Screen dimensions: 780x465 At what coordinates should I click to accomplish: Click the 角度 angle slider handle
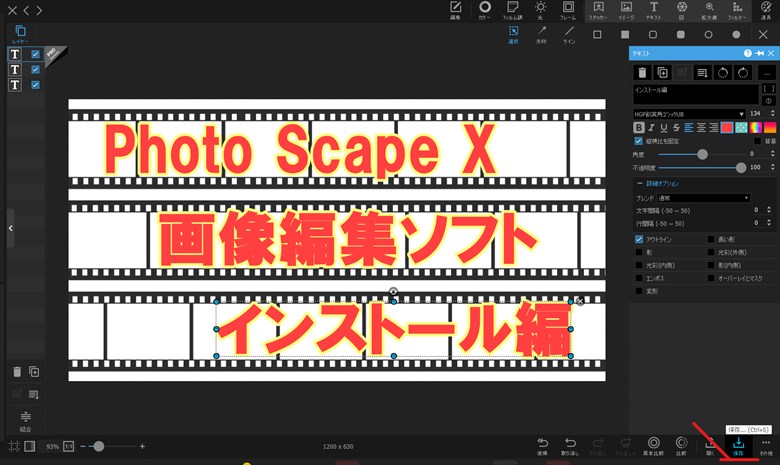pyautogui.click(x=702, y=154)
